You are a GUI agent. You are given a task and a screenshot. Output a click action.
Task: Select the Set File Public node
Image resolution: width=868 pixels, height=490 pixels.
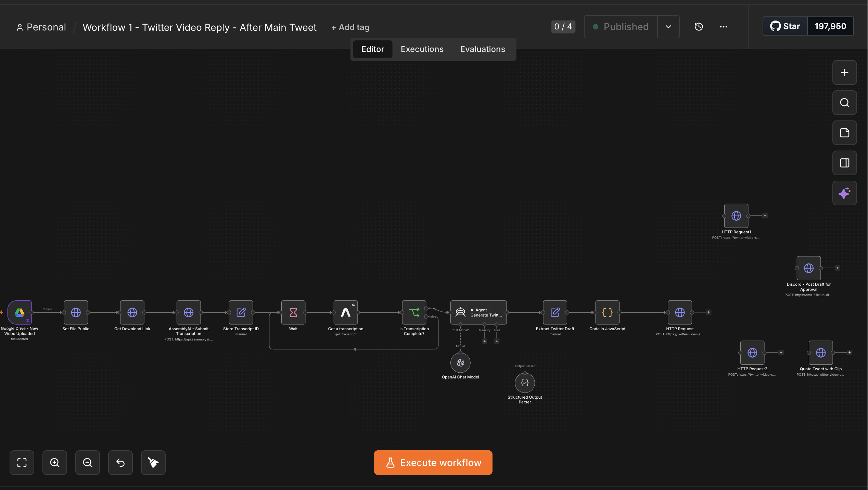(x=76, y=312)
